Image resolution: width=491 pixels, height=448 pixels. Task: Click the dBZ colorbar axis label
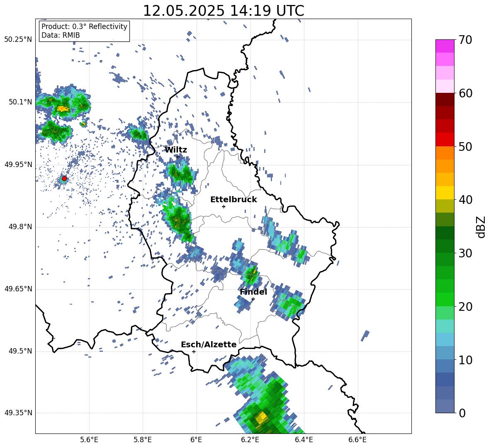coord(481,227)
